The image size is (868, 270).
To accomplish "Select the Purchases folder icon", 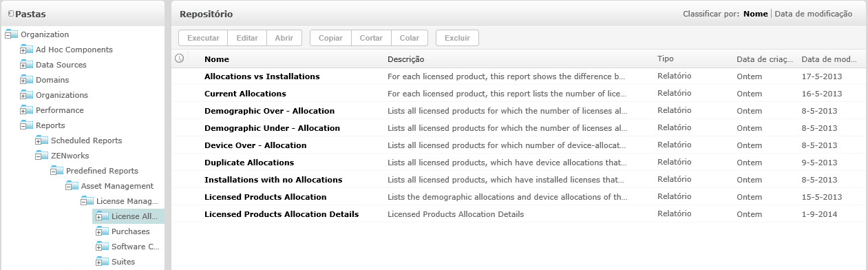I will (102, 231).
